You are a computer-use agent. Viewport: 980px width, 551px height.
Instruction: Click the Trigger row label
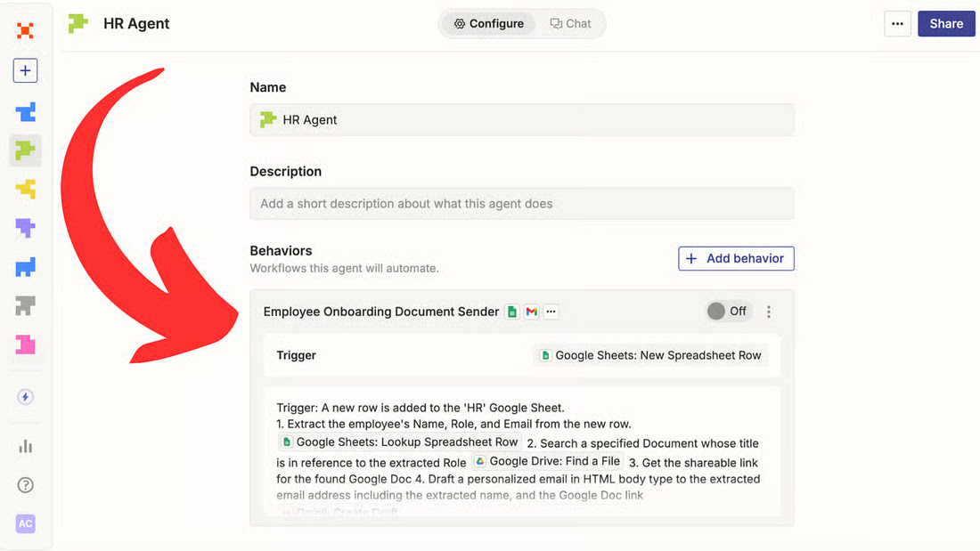coord(297,355)
